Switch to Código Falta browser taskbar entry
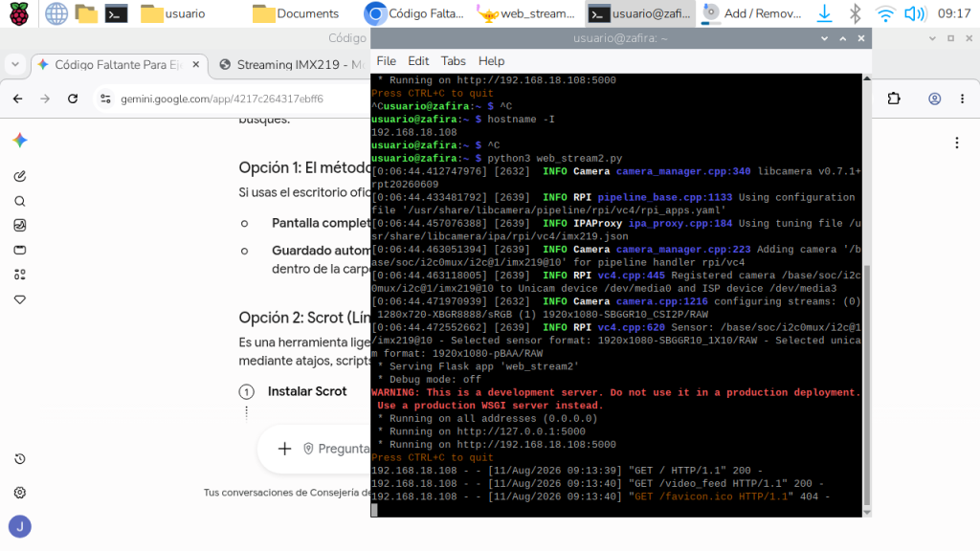 coord(414,13)
